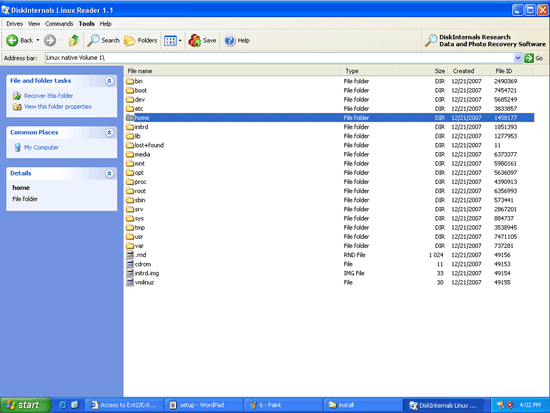Open the Search magnifier tool

(x=93, y=40)
